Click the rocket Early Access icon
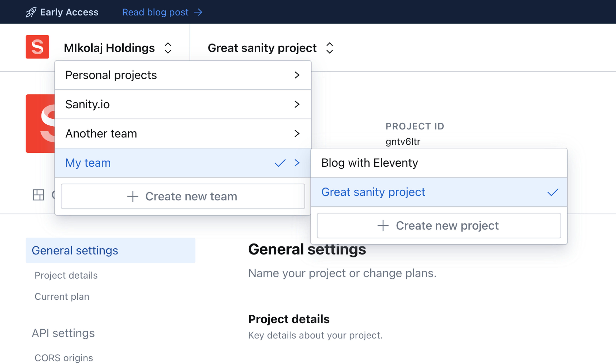 (x=31, y=12)
